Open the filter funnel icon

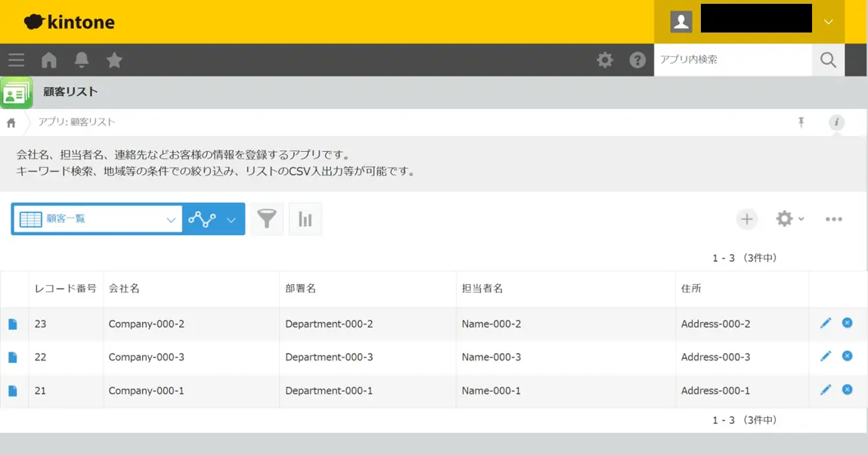(266, 218)
